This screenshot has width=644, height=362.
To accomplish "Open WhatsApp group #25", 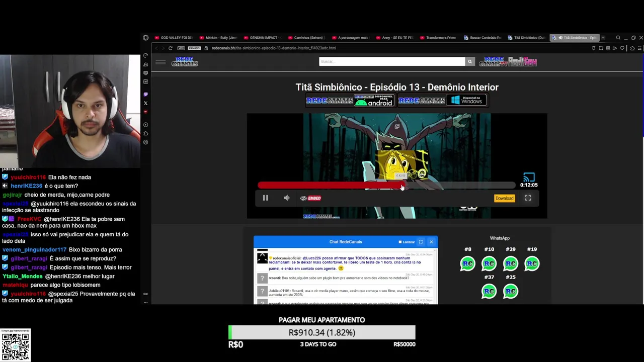I will 511,291.
